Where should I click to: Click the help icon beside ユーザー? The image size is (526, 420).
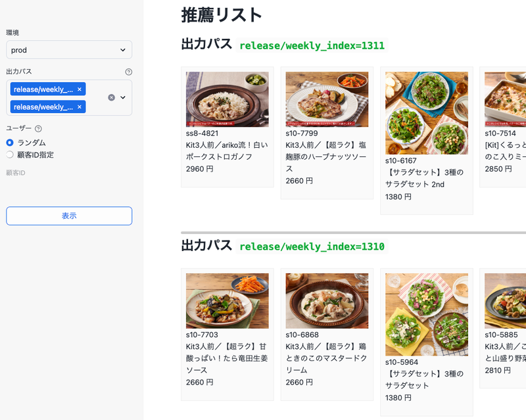39,128
